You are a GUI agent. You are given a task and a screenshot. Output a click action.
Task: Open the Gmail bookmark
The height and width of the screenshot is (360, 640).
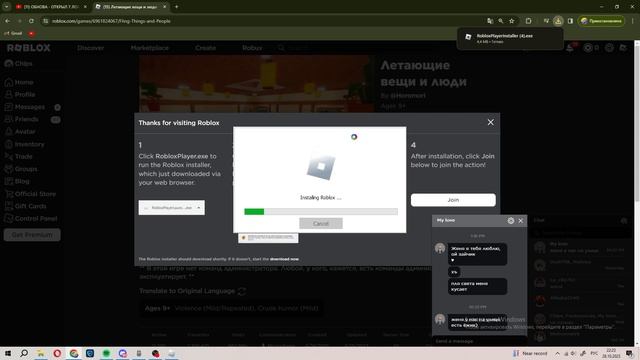point(13,33)
